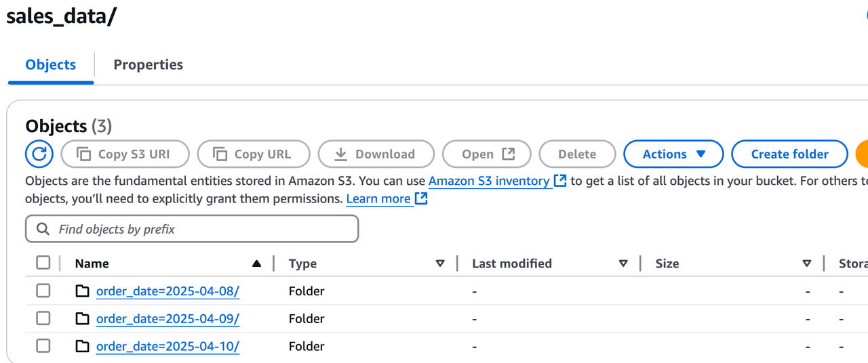This screenshot has width=868, height=363.
Task: Toggle the Last modified column sort arrow
Action: click(623, 263)
